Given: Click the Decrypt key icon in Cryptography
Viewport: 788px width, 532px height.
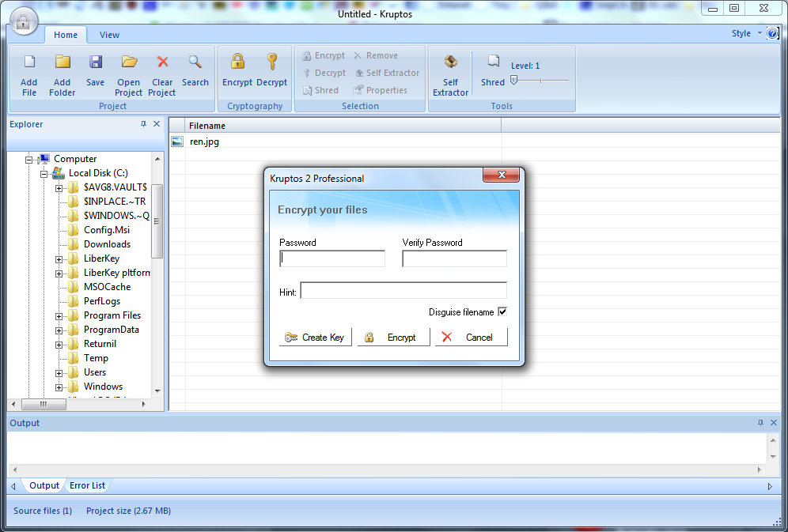Looking at the screenshot, I should pyautogui.click(x=271, y=62).
